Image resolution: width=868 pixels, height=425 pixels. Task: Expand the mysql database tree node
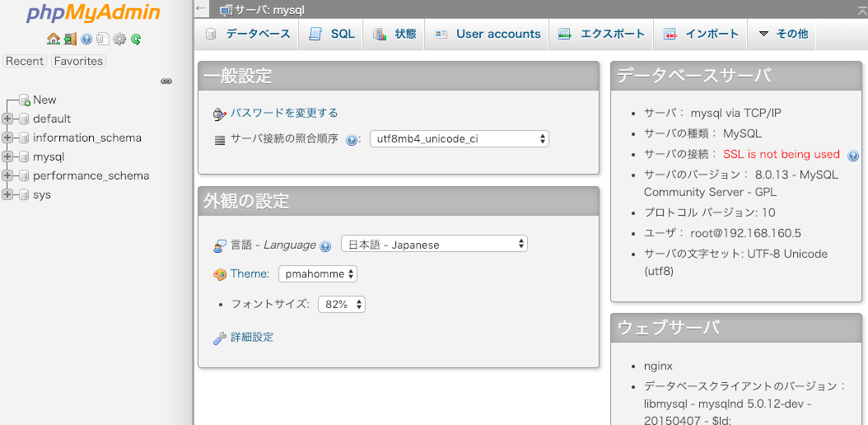7,156
